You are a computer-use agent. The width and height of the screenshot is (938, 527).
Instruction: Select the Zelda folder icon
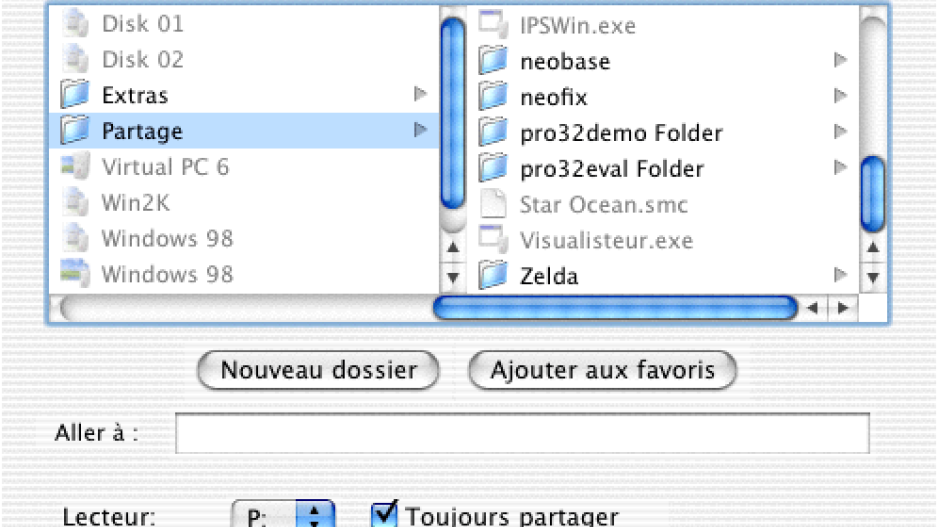[x=493, y=276]
